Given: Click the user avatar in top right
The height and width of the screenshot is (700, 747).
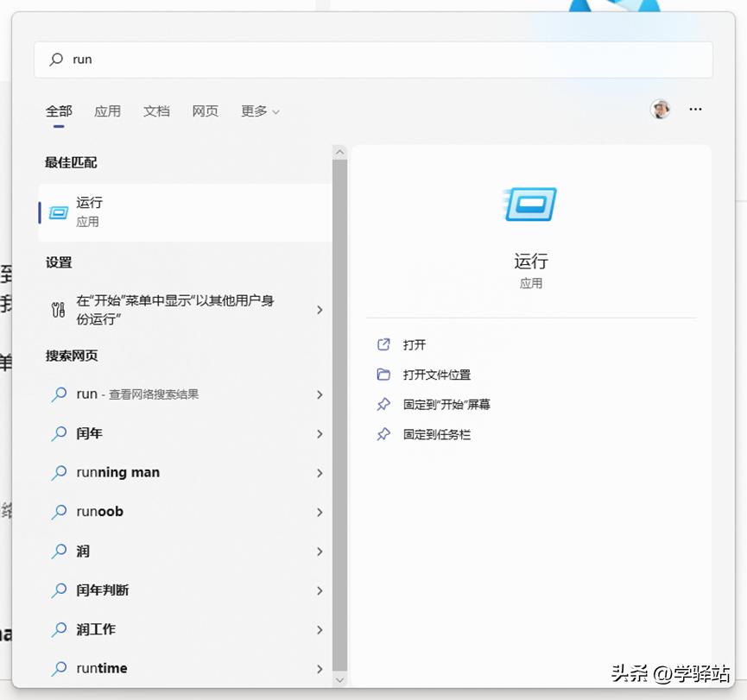Looking at the screenshot, I should point(661,109).
